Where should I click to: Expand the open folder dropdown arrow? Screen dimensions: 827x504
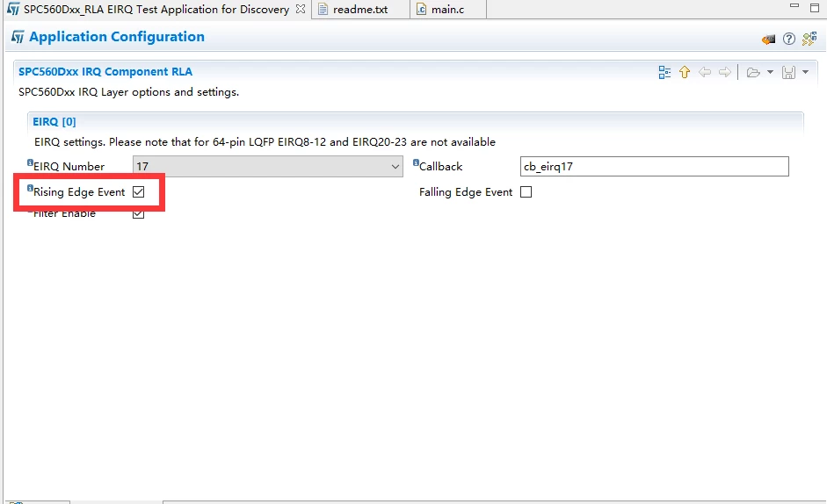pyautogui.click(x=770, y=72)
